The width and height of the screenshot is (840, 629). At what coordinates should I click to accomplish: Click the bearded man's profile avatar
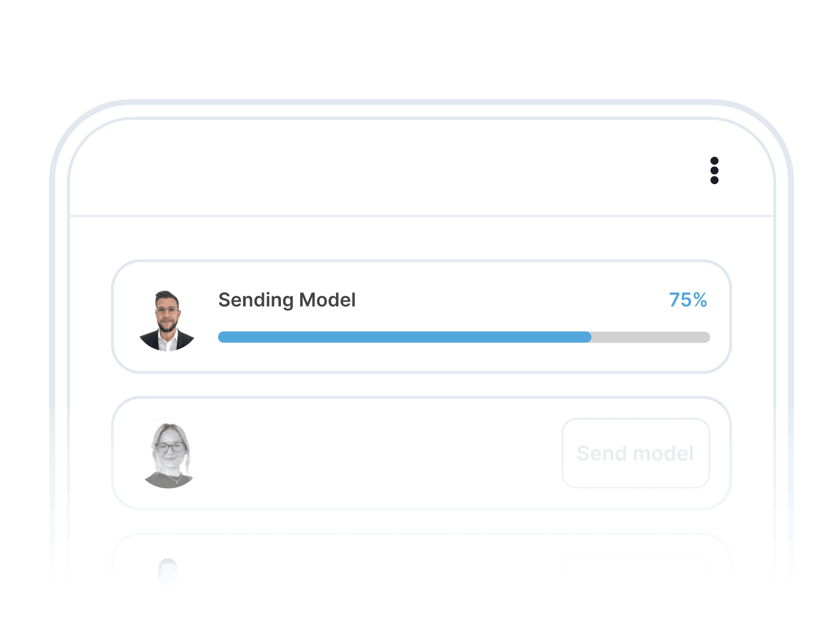click(x=167, y=321)
